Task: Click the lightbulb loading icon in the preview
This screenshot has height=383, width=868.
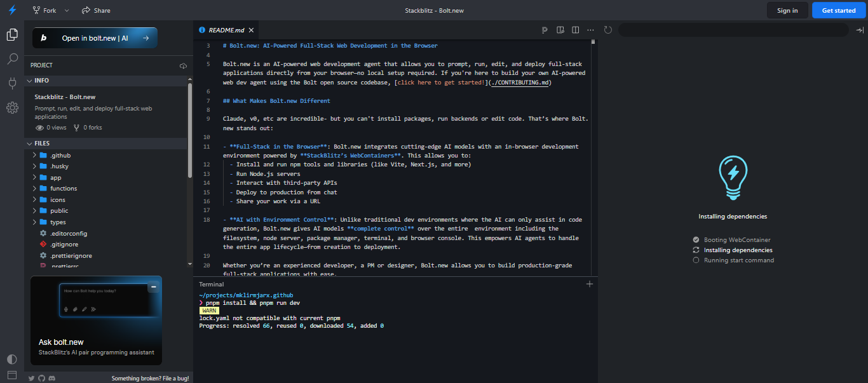Action: pos(733,178)
